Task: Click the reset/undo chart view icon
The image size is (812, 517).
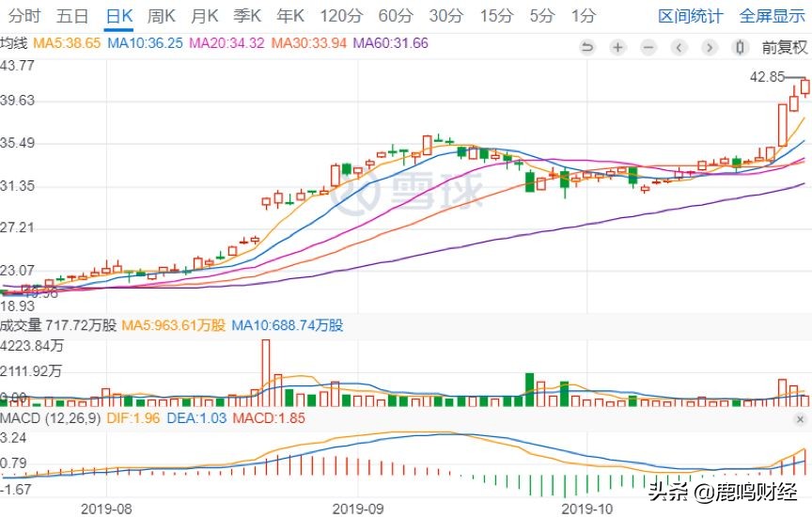Action: (587, 47)
